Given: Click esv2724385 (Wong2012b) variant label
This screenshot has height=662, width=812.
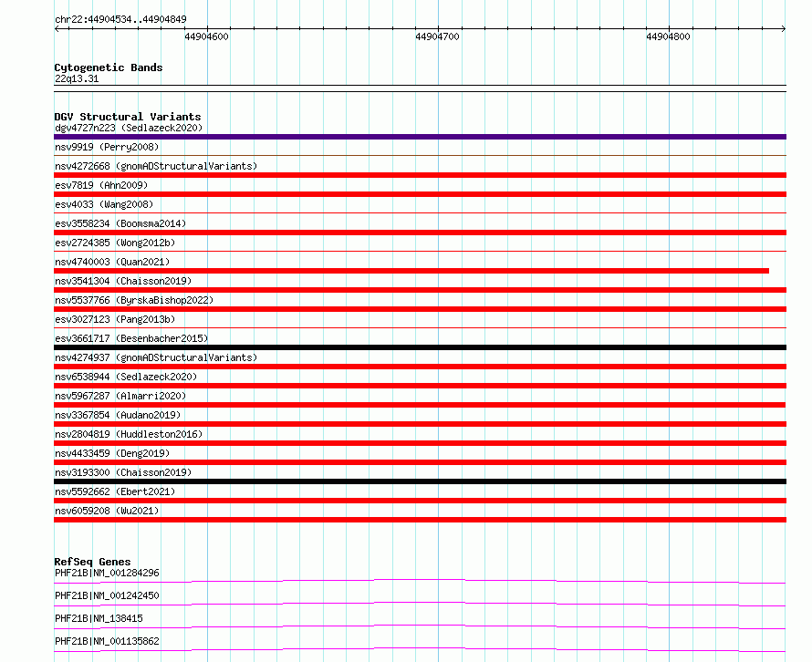Looking at the screenshot, I should click(x=115, y=243).
